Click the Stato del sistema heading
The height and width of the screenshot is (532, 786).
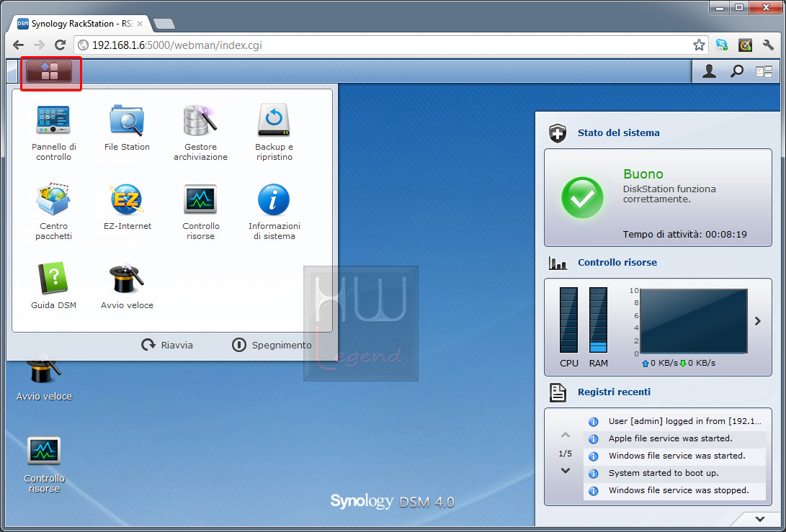[619, 132]
